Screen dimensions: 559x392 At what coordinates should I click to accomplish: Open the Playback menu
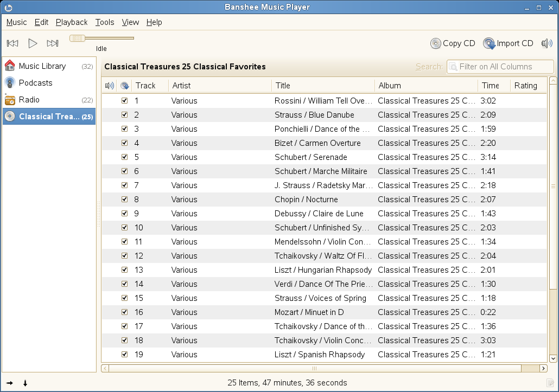coord(72,22)
